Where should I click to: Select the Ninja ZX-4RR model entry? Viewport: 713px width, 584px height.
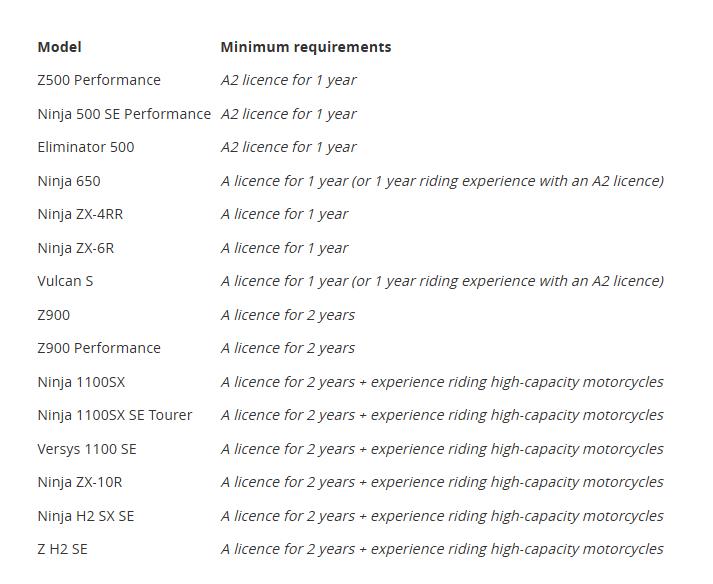coord(80,214)
